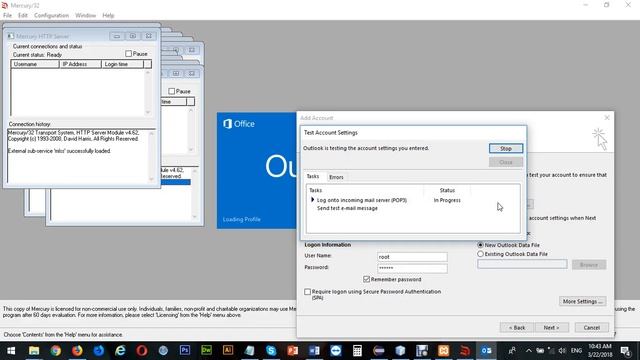Select the Login time column header

pyautogui.click(x=122, y=64)
